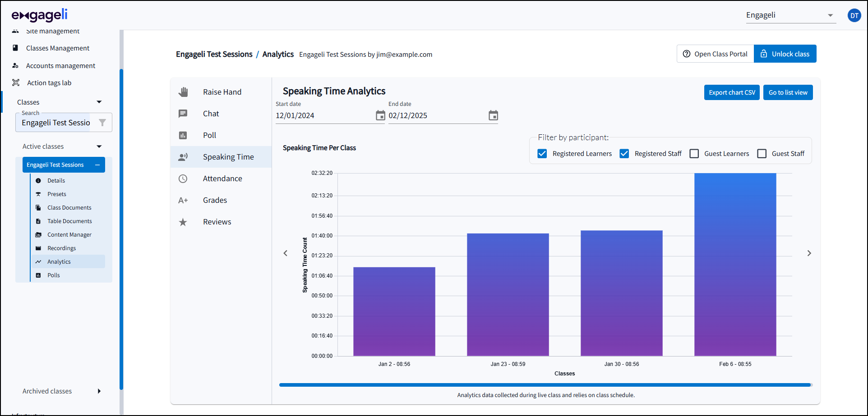
Task: Click the Feb 6 - 08:55 bar
Action: [735, 265]
